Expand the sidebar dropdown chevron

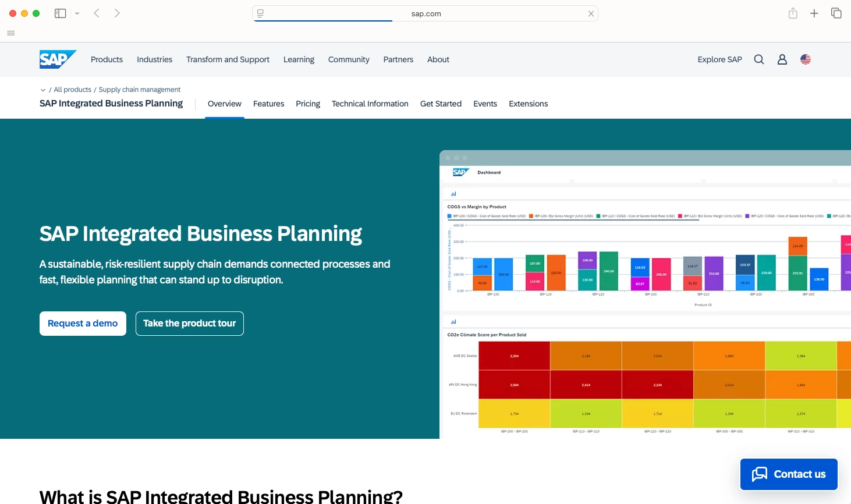(77, 13)
